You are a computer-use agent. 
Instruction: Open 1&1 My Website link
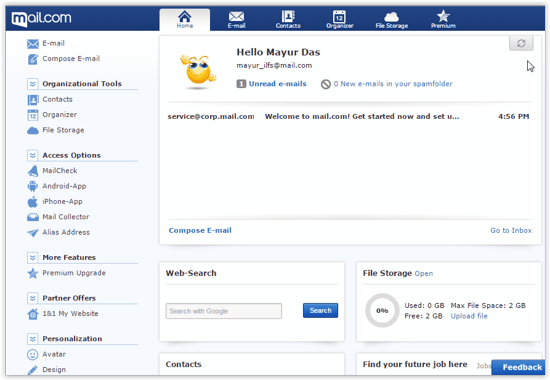click(70, 314)
